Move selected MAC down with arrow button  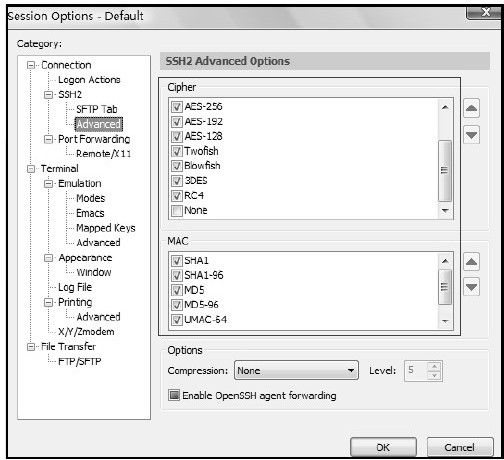(x=471, y=287)
